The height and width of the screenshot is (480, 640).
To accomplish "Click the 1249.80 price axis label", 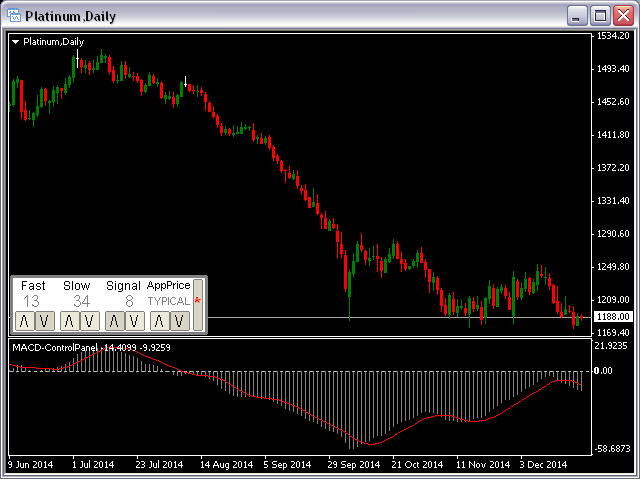I will tap(613, 267).
